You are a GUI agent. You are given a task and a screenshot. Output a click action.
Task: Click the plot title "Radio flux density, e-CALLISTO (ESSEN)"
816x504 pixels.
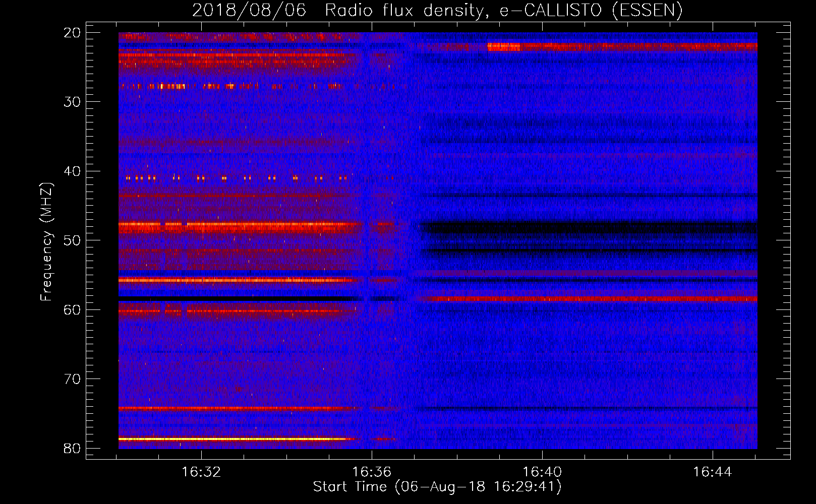point(503,10)
